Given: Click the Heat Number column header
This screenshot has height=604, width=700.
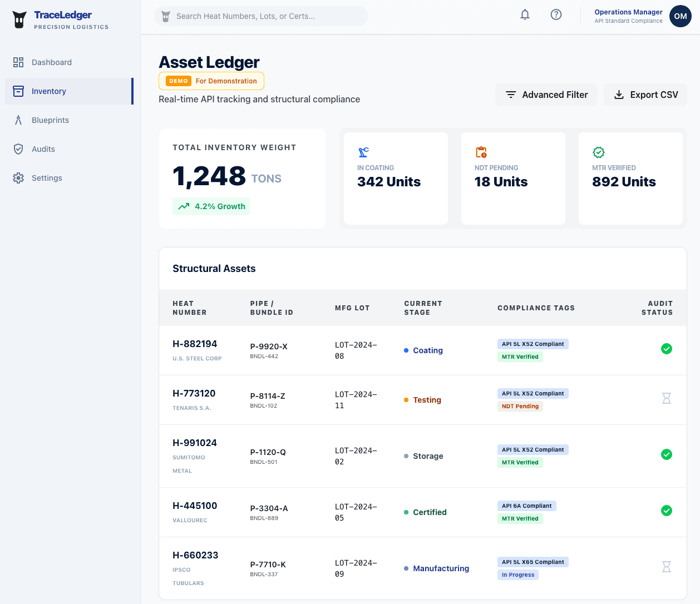Looking at the screenshot, I should (x=190, y=308).
